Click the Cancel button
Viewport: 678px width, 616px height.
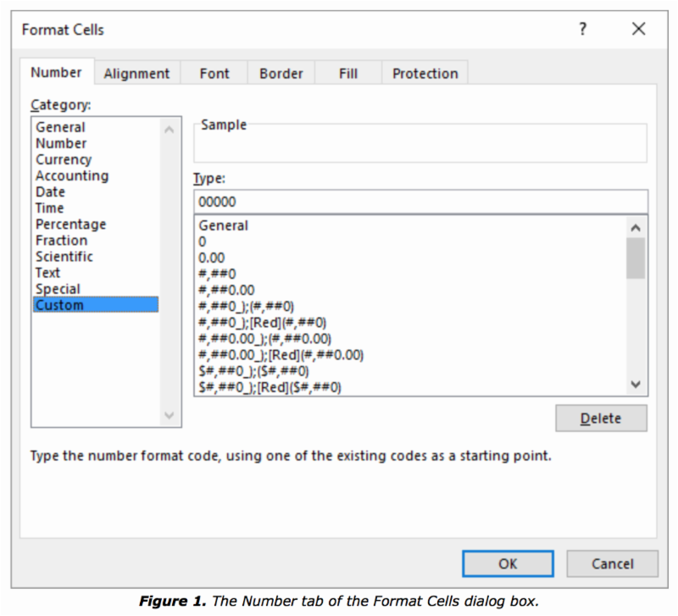pyautogui.click(x=612, y=563)
